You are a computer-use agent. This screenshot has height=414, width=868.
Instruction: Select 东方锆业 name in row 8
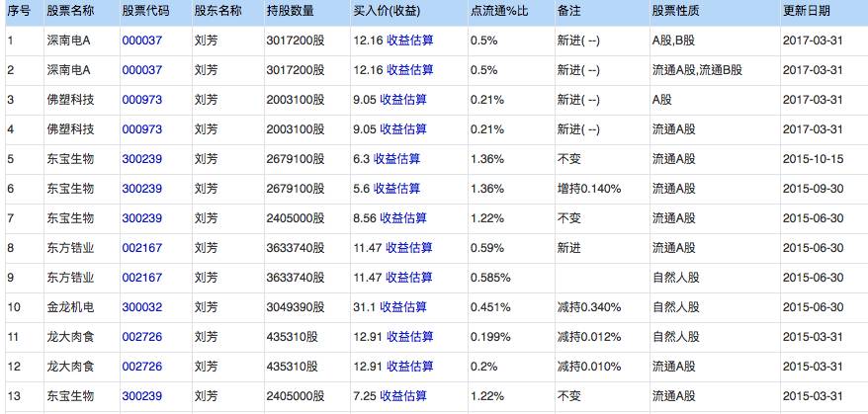point(70,248)
